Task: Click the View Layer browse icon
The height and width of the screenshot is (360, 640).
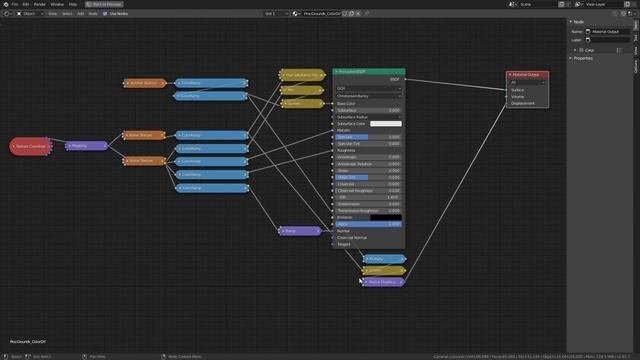Action: tap(578, 4)
